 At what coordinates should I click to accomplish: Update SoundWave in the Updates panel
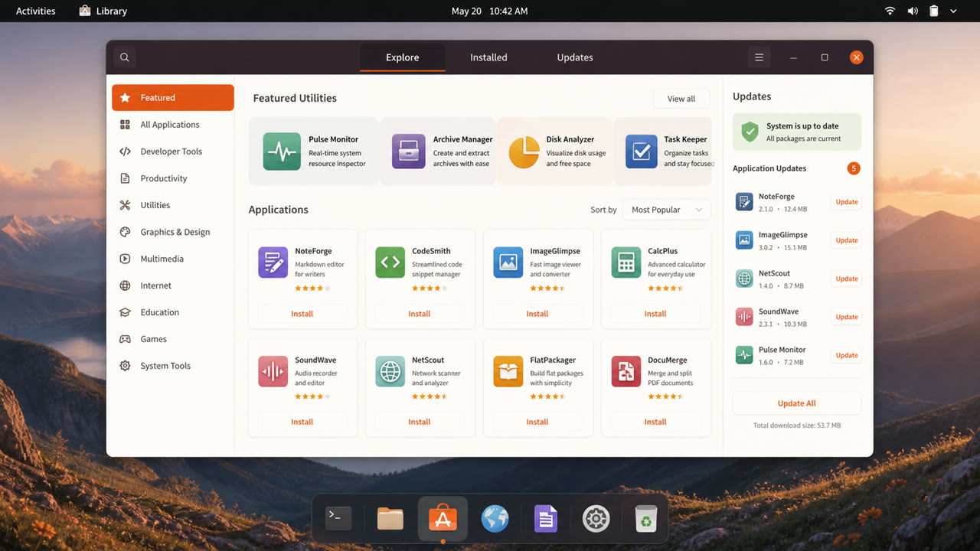click(847, 317)
